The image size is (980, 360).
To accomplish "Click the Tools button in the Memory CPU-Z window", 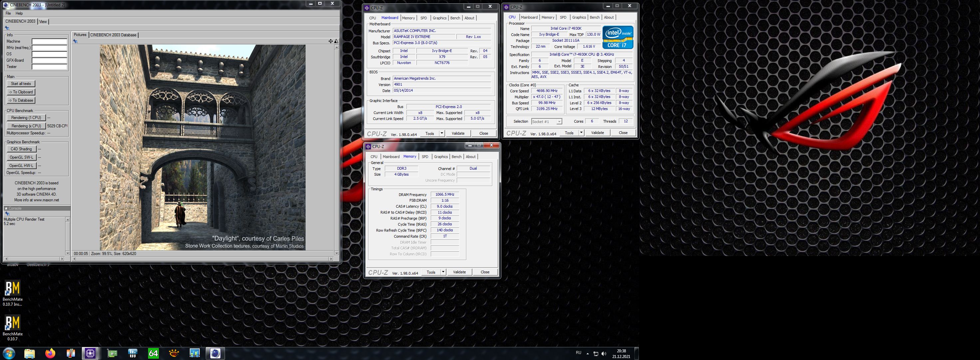I will (x=431, y=272).
